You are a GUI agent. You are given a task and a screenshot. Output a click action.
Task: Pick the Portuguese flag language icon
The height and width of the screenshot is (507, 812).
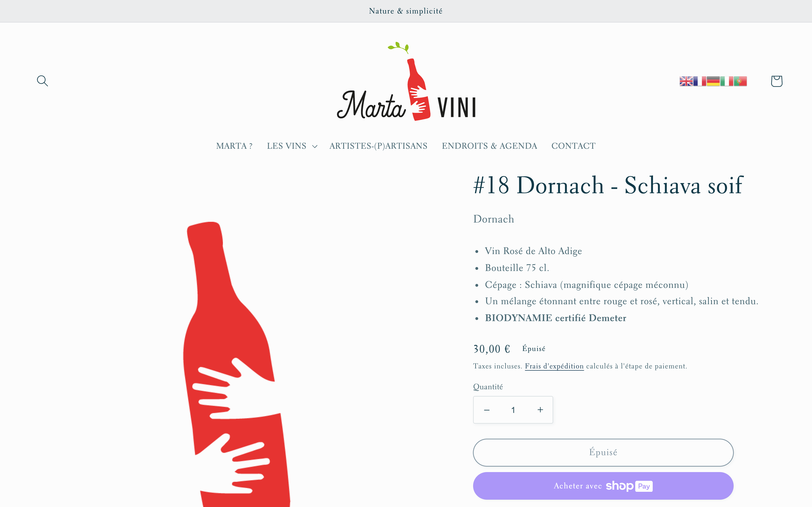point(740,81)
